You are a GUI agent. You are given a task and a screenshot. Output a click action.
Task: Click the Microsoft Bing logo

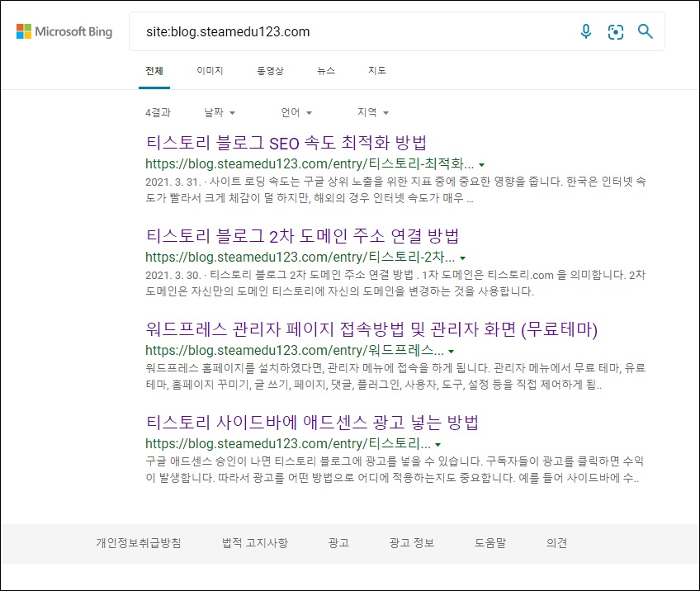64,31
